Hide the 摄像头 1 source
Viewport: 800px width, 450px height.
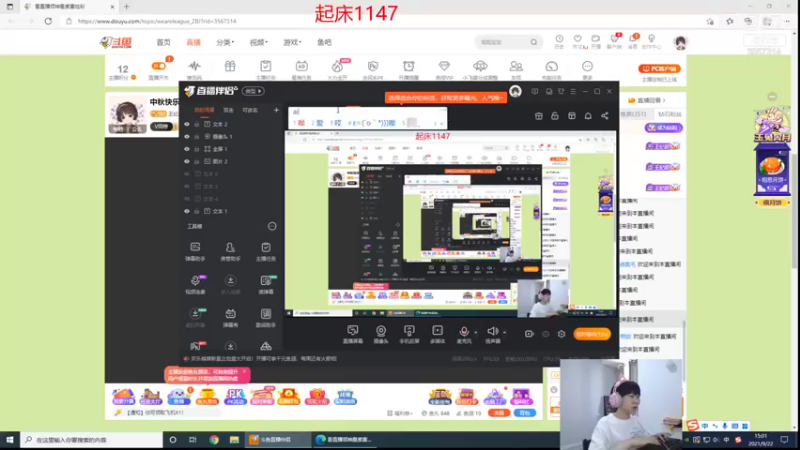coord(187,137)
